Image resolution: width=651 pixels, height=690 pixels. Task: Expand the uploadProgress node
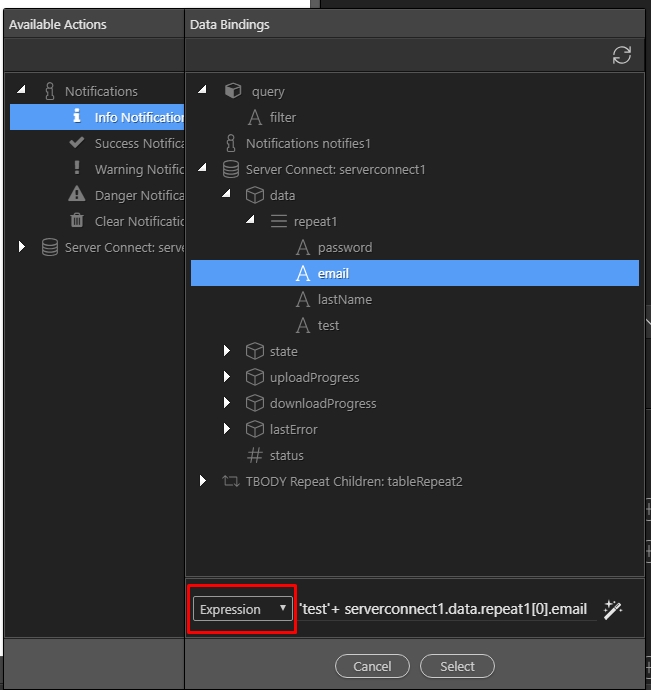(x=226, y=377)
